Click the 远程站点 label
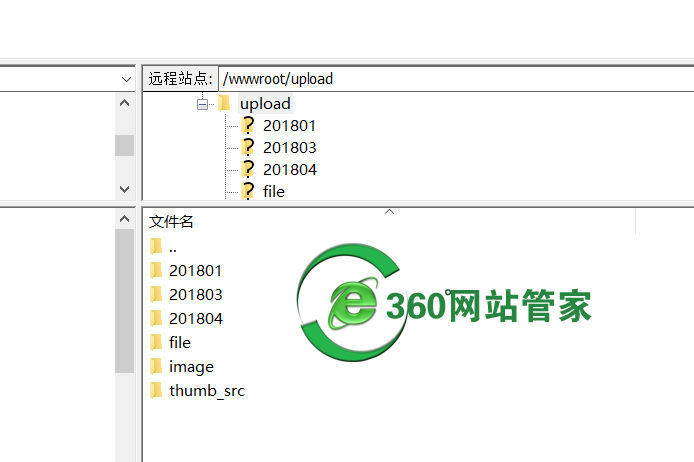 point(181,79)
